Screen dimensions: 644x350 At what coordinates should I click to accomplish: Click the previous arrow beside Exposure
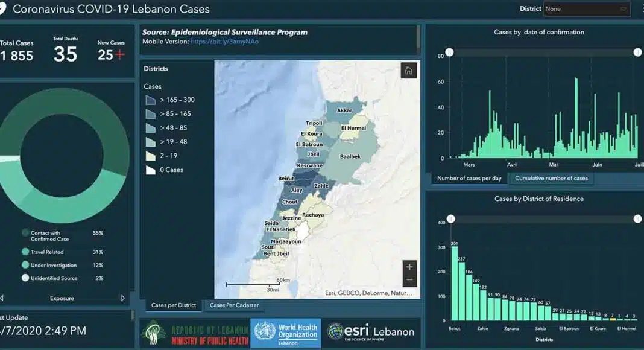point(2,298)
